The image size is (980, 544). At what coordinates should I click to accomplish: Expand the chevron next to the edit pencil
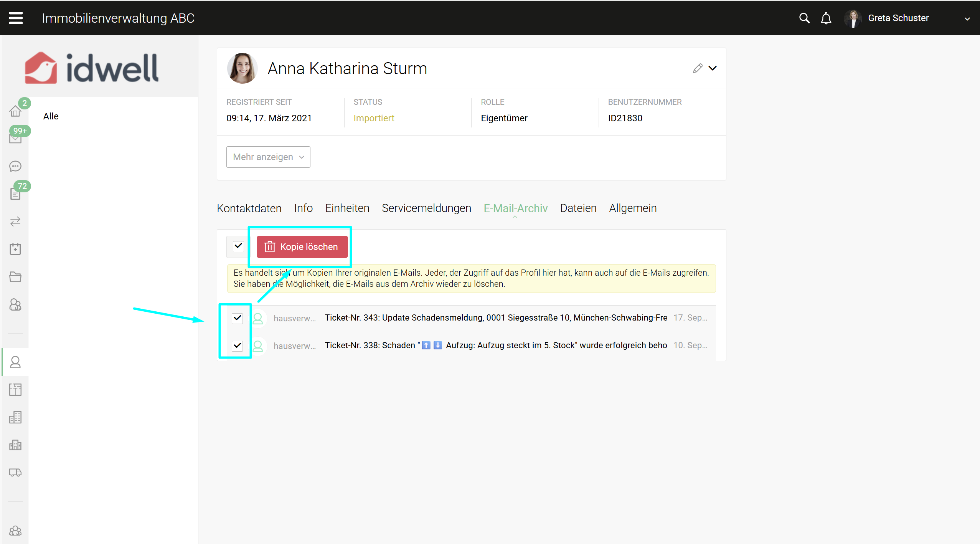(713, 68)
